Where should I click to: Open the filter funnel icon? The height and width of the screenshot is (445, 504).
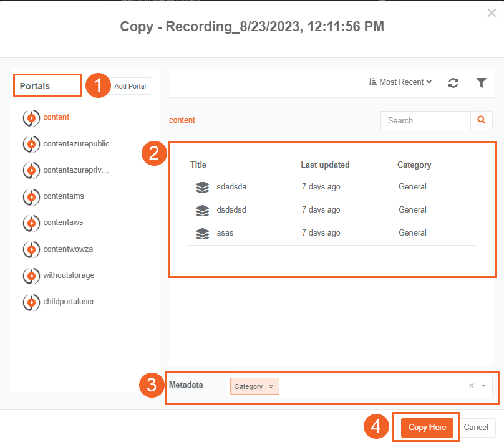click(x=481, y=83)
